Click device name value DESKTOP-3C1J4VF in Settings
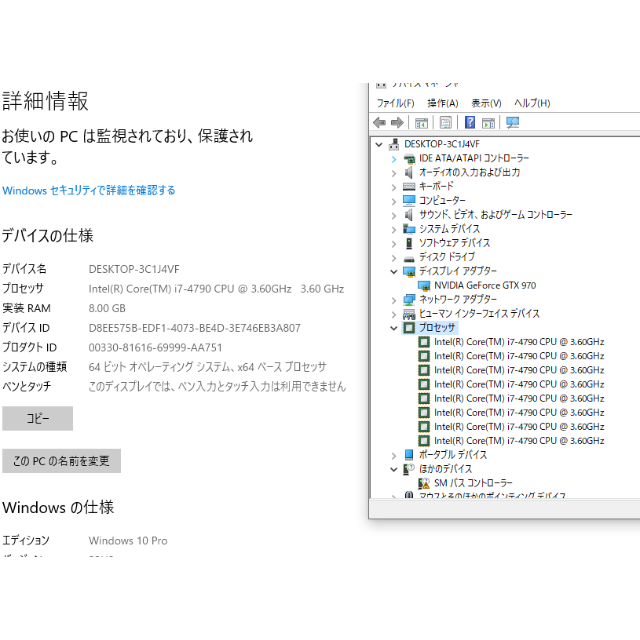This screenshot has height=640, width=640. click(x=134, y=269)
